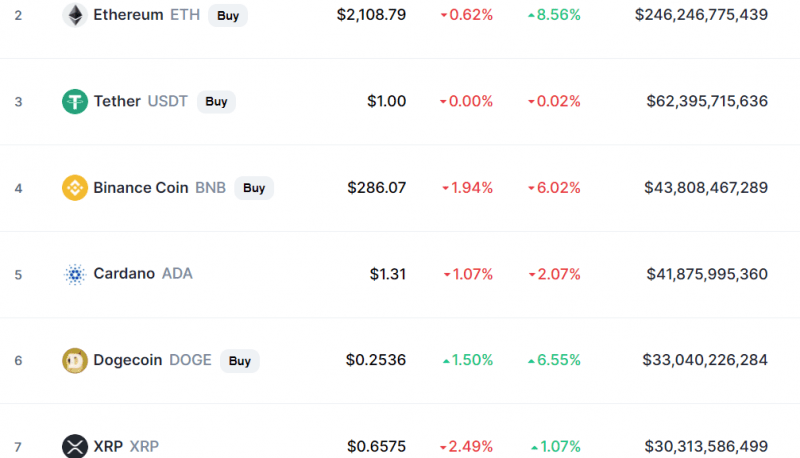Click Buy button next to Ethereum ETH
Viewport: 800px width, 458px height.
[x=228, y=15]
